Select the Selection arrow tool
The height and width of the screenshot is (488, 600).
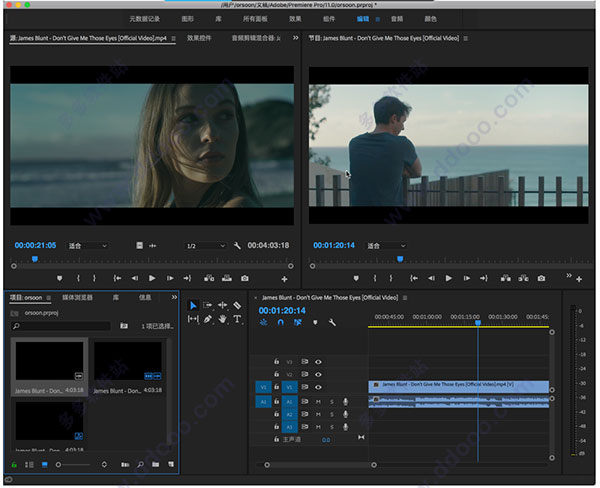(193, 305)
